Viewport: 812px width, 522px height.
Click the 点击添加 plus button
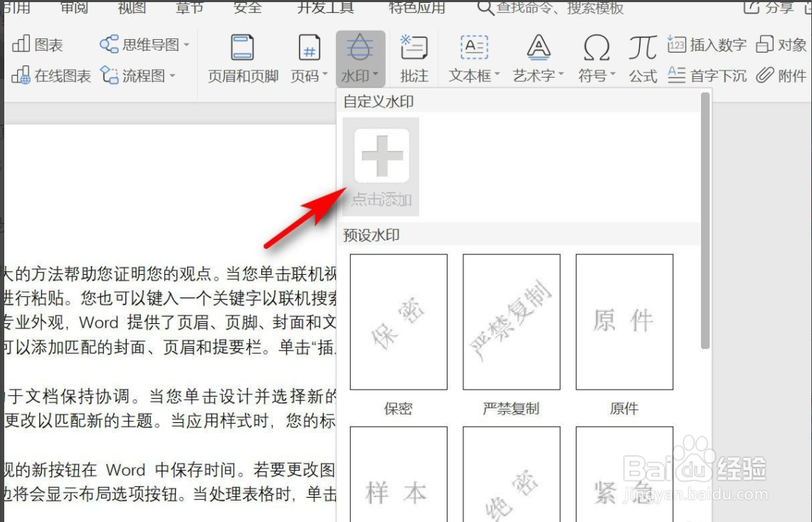381,155
